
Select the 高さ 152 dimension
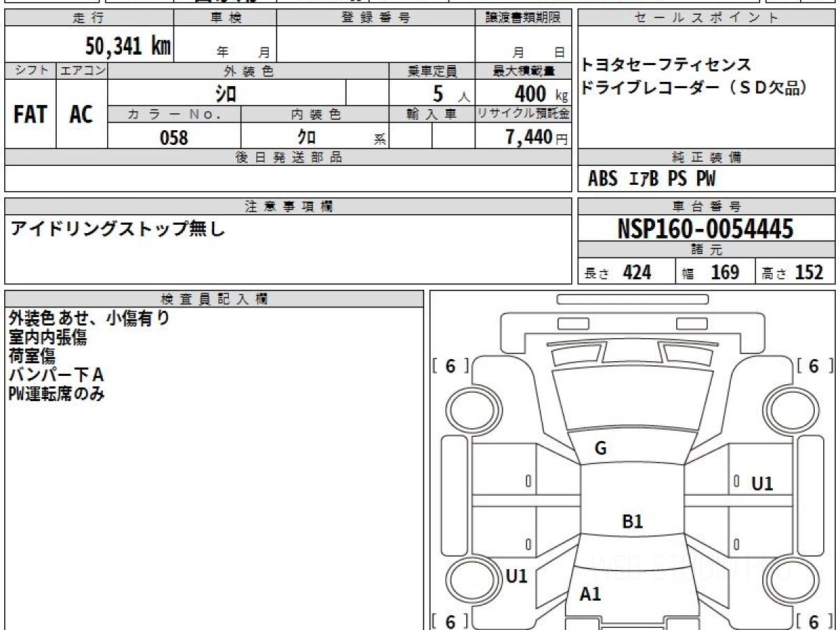point(792,272)
